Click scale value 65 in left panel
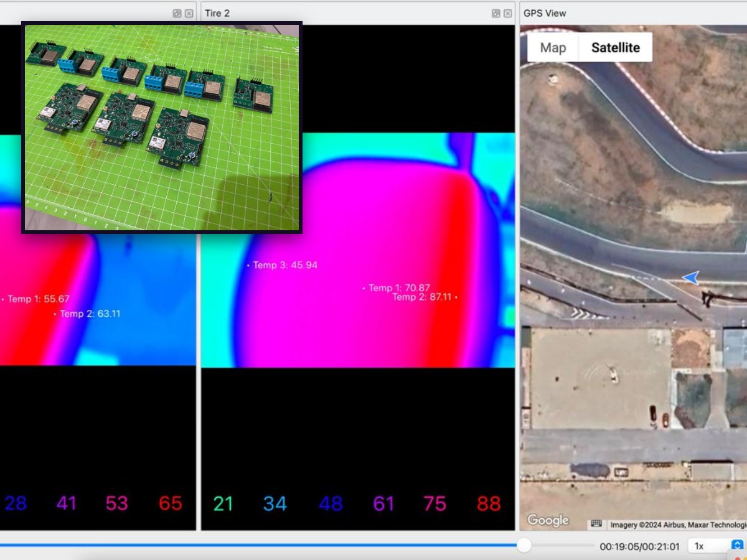747x560 pixels. (170, 503)
